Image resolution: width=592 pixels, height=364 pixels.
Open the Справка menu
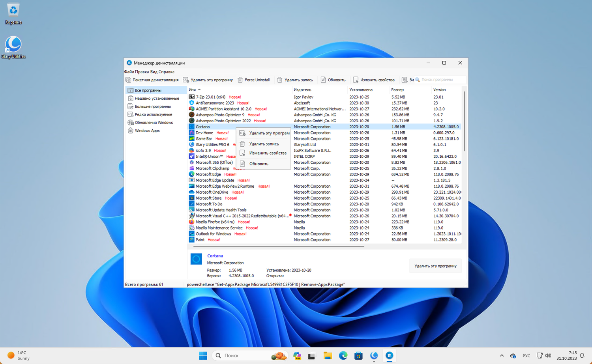click(x=167, y=72)
